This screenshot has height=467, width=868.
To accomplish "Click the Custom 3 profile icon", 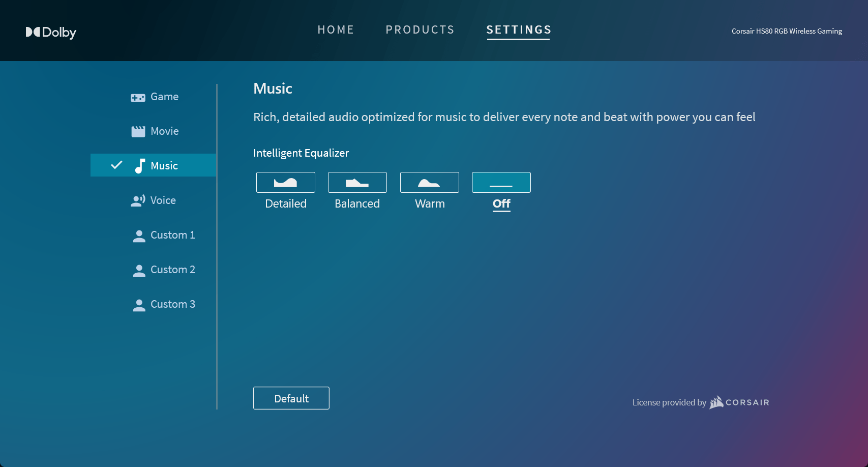I will [x=139, y=305].
